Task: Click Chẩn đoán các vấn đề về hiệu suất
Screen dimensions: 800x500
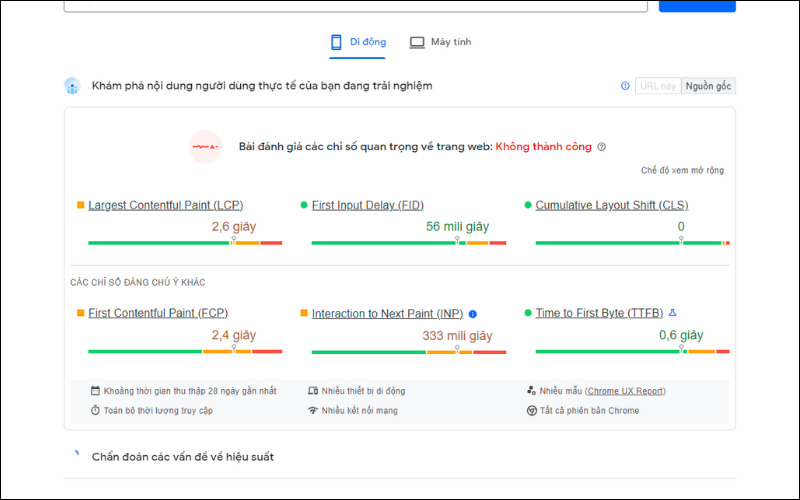Action: pyautogui.click(x=183, y=457)
